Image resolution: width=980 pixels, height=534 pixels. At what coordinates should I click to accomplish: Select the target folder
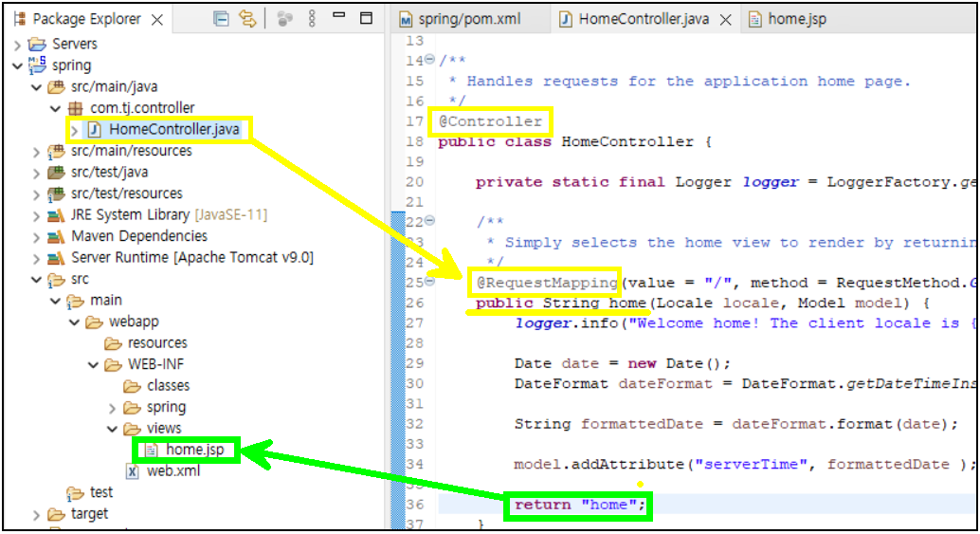[x=89, y=514]
